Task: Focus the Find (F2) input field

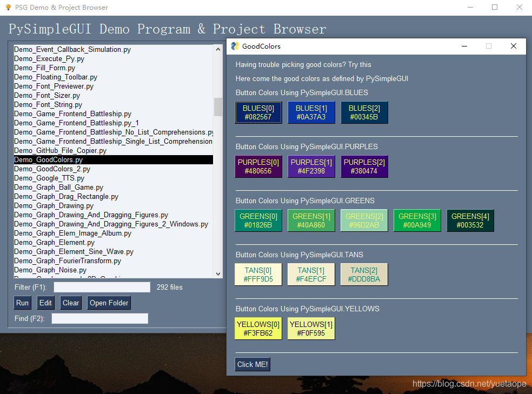Action: pos(99,318)
